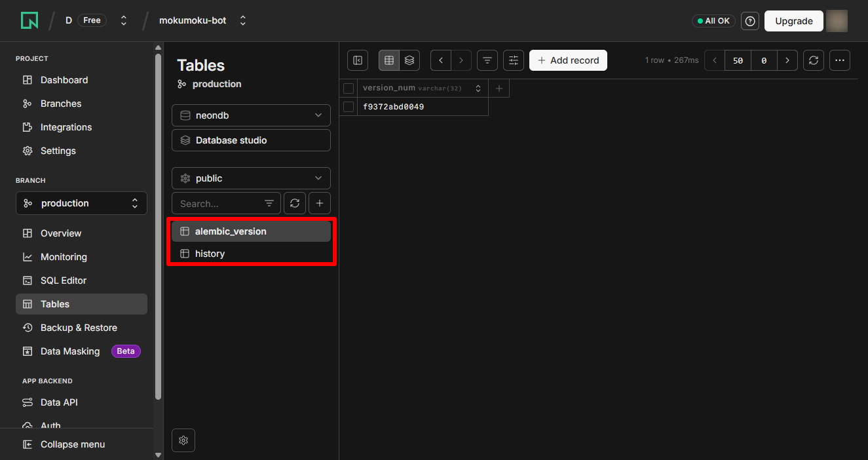Click the help question mark icon
The height and width of the screenshot is (460, 868).
[750, 21]
